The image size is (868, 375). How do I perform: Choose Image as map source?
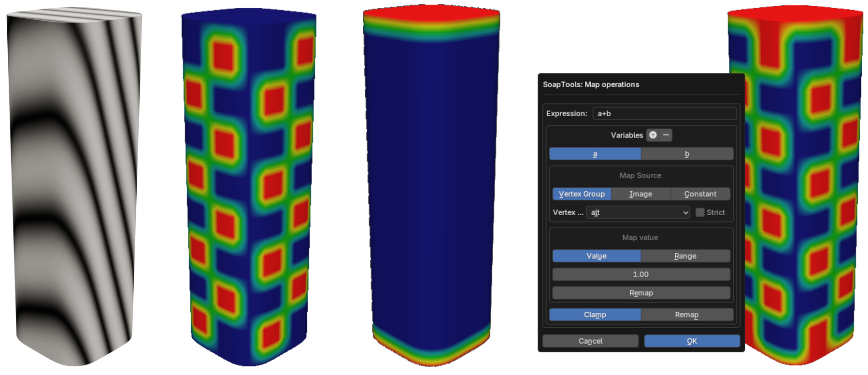(x=640, y=194)
